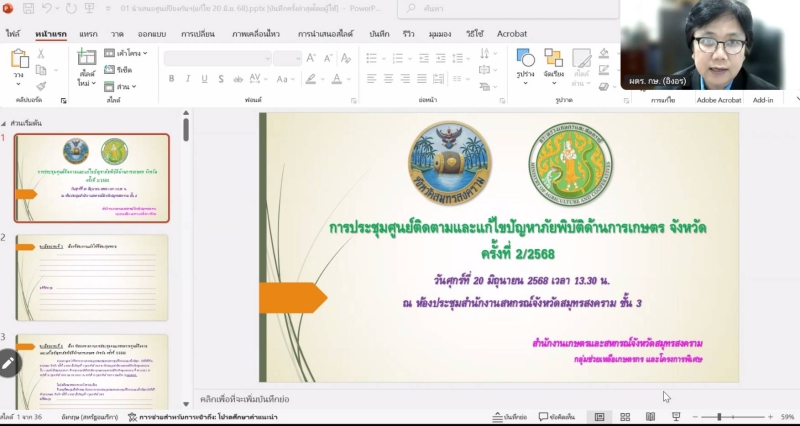Start Slide Show from status bar icon

[x=676, y=416]
